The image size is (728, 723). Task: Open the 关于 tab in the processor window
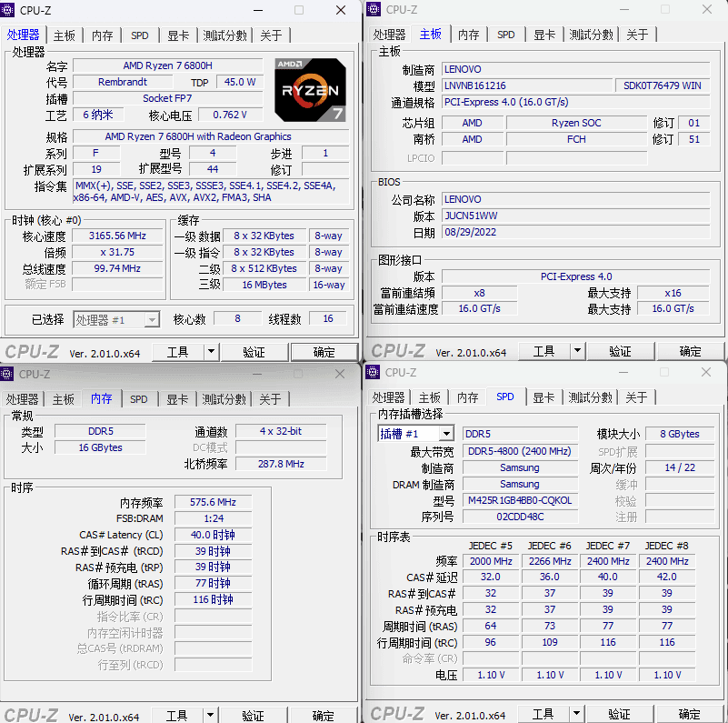click(x=271, y=35)
